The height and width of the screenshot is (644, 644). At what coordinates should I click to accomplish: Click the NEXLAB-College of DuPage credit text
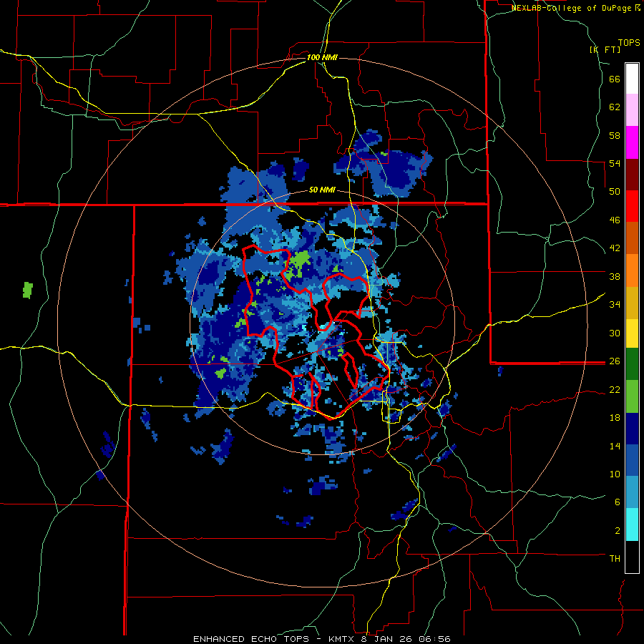tap(575, 8)
